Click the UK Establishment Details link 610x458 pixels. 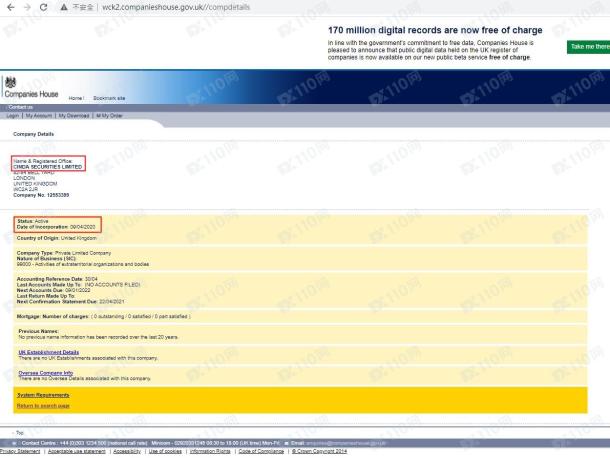click(49, 352)
